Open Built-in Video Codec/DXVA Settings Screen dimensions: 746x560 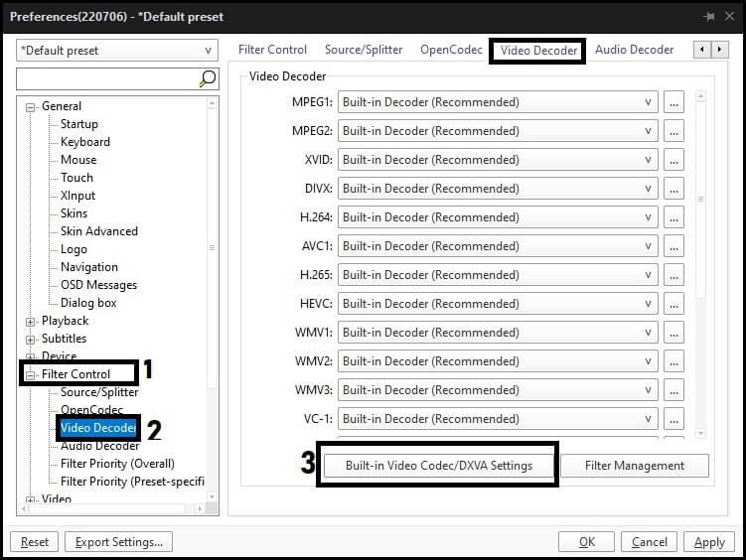click(439, 466)
